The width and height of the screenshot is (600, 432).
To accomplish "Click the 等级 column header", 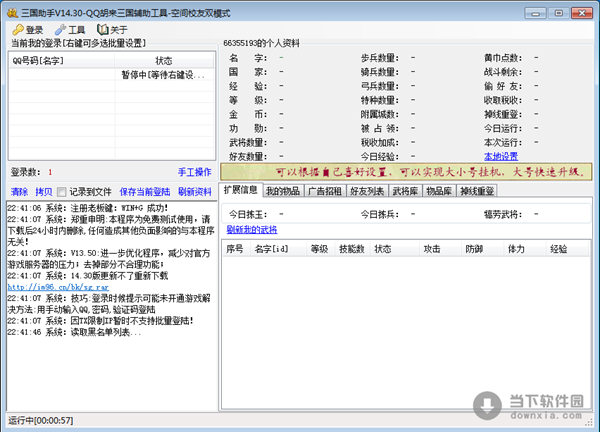I will pos(321,249).
